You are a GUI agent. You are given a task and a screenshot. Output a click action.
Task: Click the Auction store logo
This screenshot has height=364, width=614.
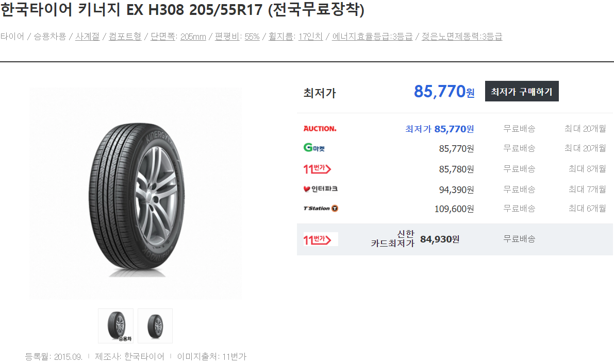[x=320, y=129]
